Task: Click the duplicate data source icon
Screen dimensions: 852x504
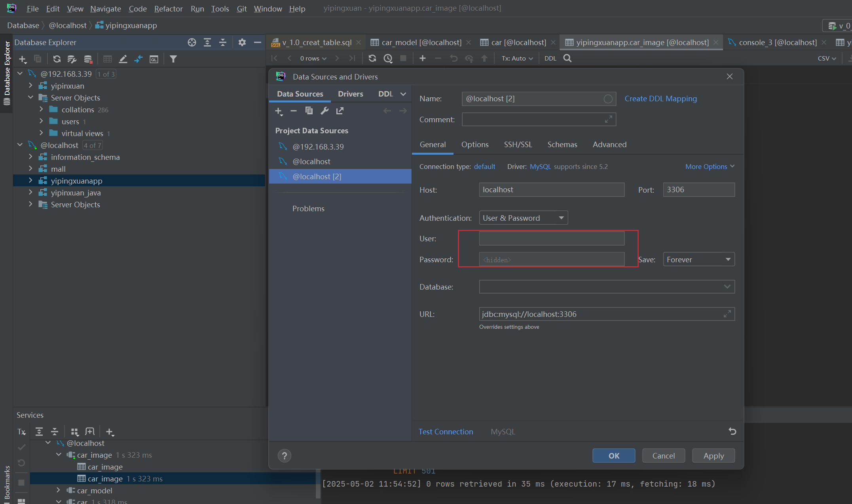Action: click(309, 111)
